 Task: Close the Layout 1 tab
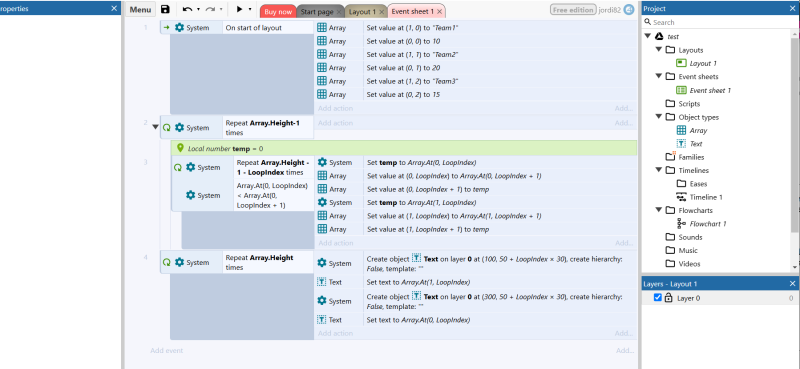pyautogui.click(x=382, y=12)
